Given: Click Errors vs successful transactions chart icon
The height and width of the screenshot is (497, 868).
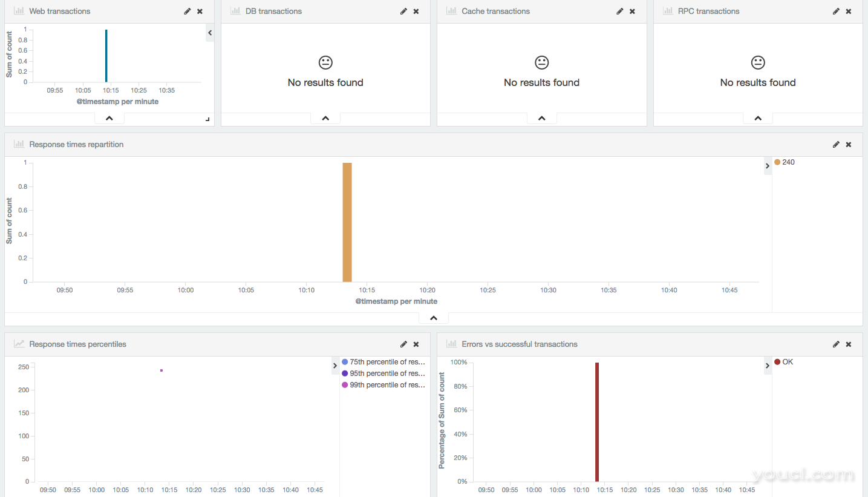Looking at the screenshot, I should (x=451, y=344).
